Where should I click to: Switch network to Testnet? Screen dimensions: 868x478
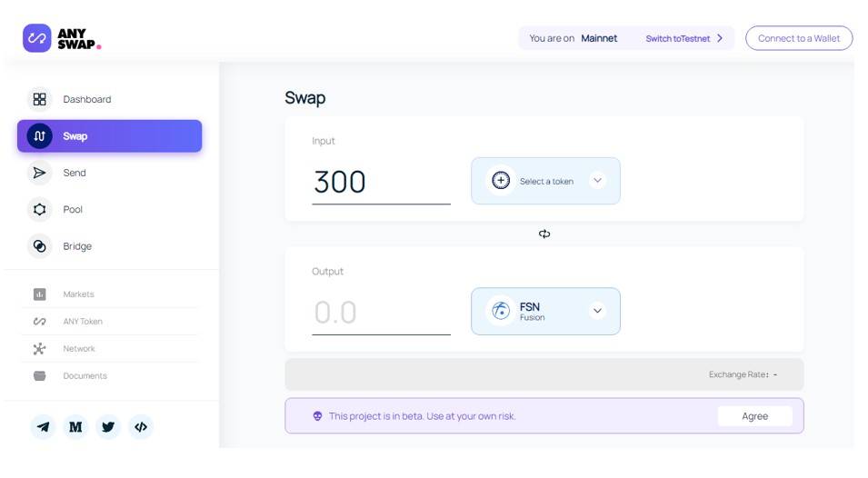tap(677, 39)
